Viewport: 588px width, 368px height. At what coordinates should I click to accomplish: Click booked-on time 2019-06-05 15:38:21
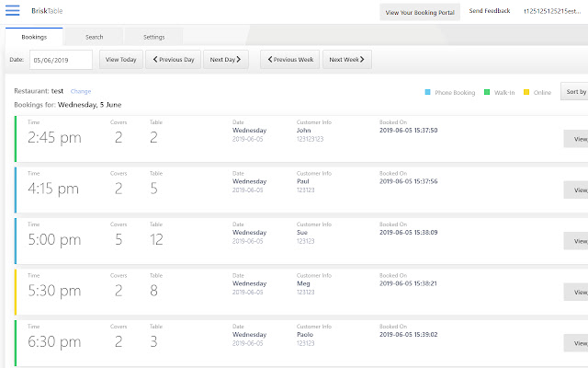[x=408, y=283]
